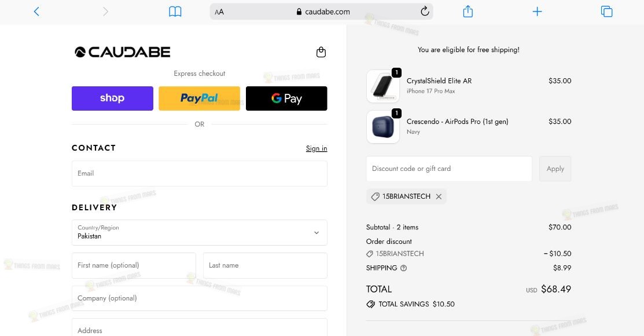This screenshot has width=644, height=336.
Task: Click the 'CrystalShield Elite AR' product name
Action: tap(439, 81)
